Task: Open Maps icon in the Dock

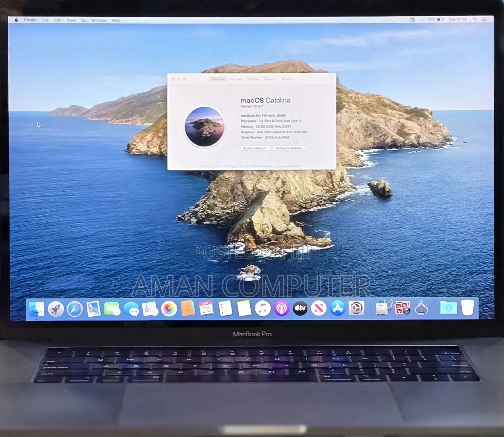Action: [x=150, y=309]
